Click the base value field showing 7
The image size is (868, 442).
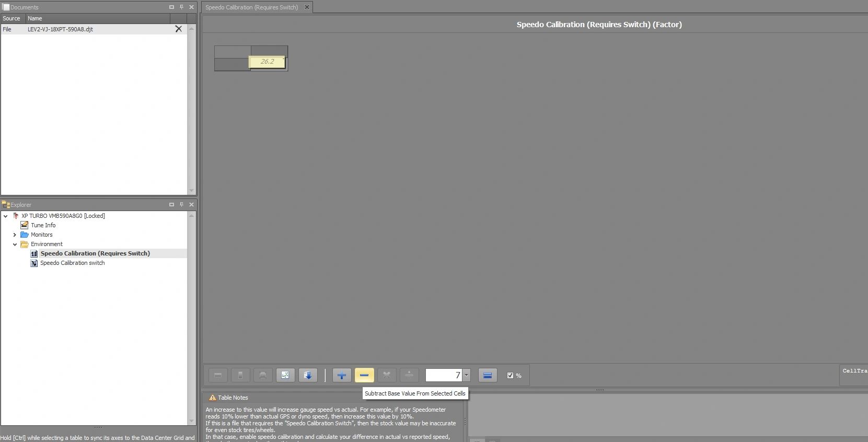444,375
